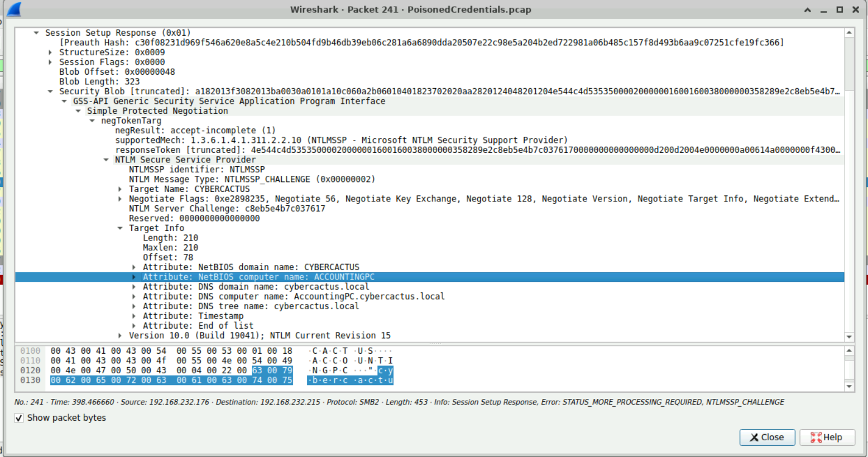Click tree pane scrollbar up arrow
This screenshot has height=457, width=868.
pyautogui.click(x=849, y=33)
